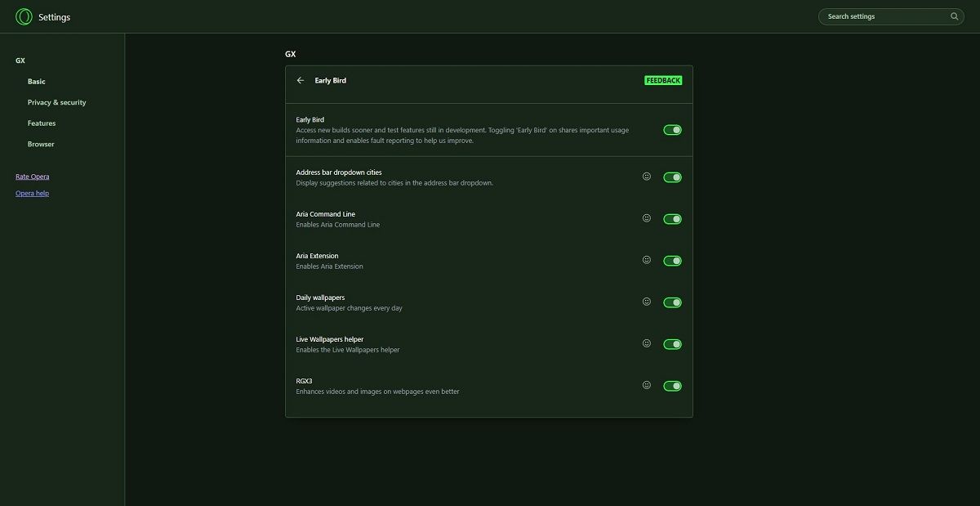Open feedback smiley for Address bar dropdown cities

click(x=646, y=176)
